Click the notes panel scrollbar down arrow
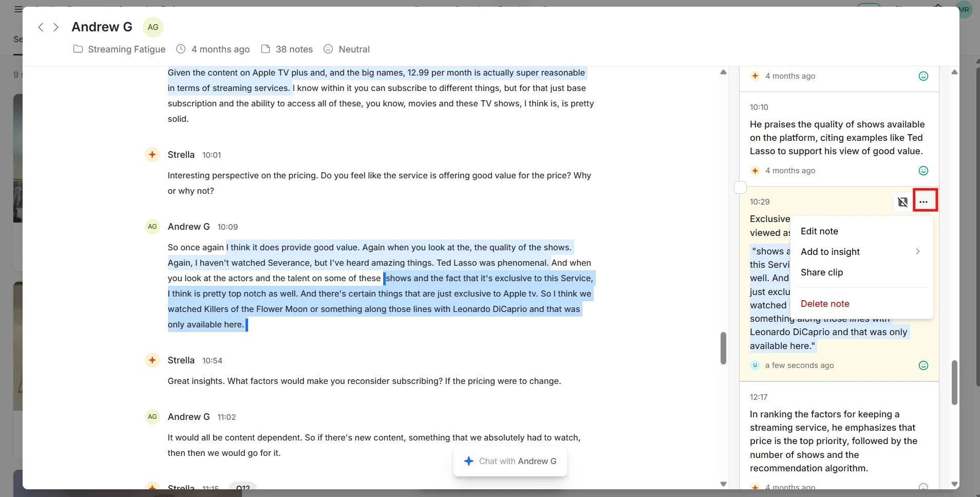The image size is (980, 497). (x=954, y=484)
